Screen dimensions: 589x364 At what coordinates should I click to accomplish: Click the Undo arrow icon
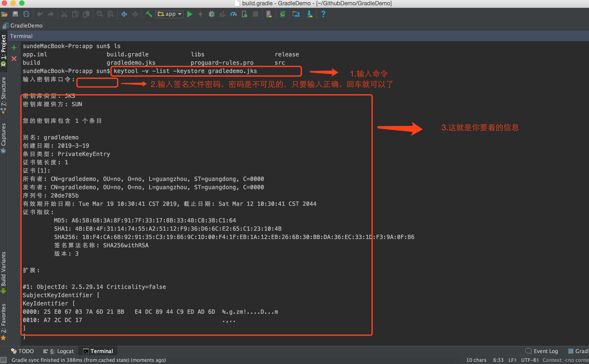(40, 14)
